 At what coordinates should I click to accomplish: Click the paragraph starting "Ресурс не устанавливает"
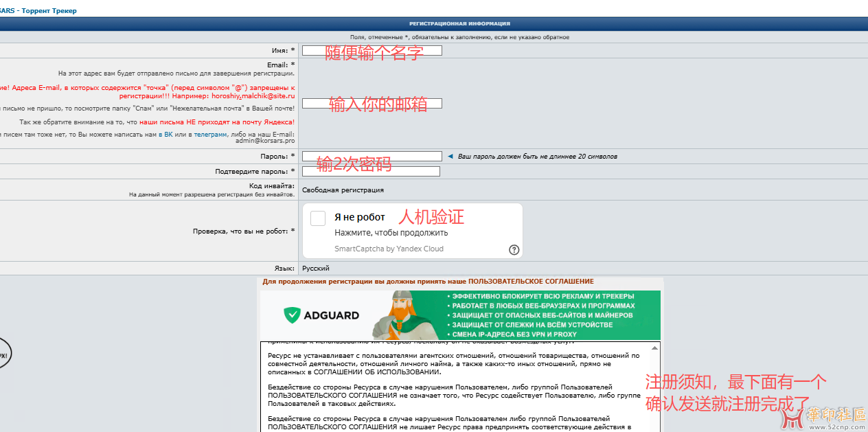[453, 364]
